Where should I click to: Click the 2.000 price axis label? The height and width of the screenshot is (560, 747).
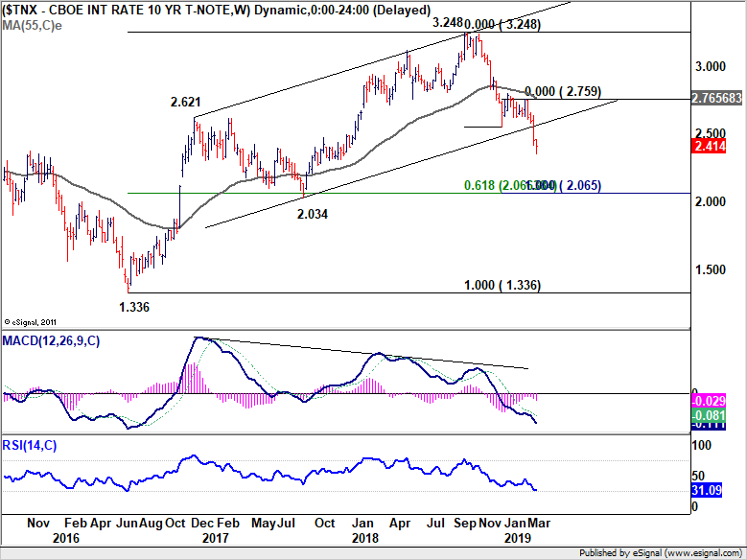tap(710, 201)
